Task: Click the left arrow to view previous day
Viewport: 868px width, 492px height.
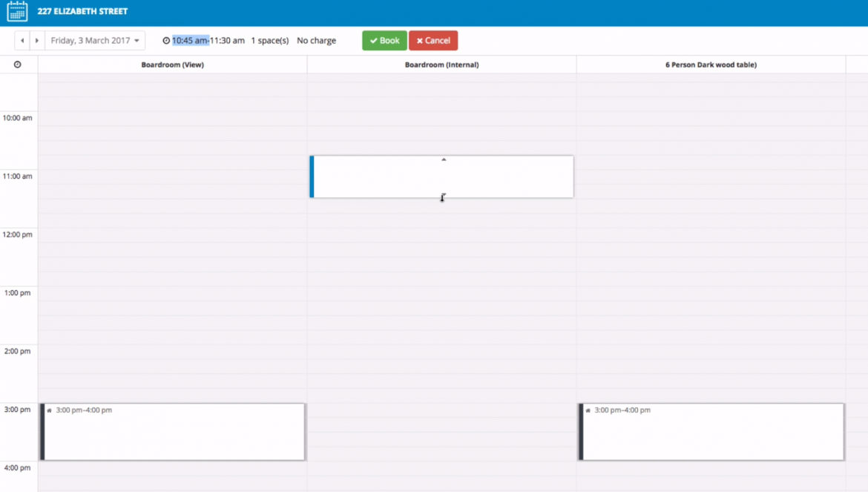Action: (x=22, y=41)
